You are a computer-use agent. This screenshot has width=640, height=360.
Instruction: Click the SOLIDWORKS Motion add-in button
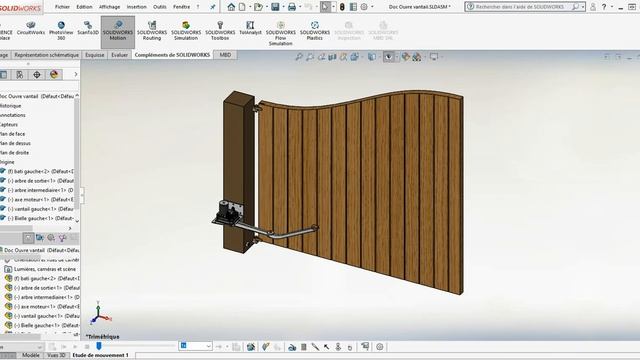pyautogui.click(x=118, y=31)
